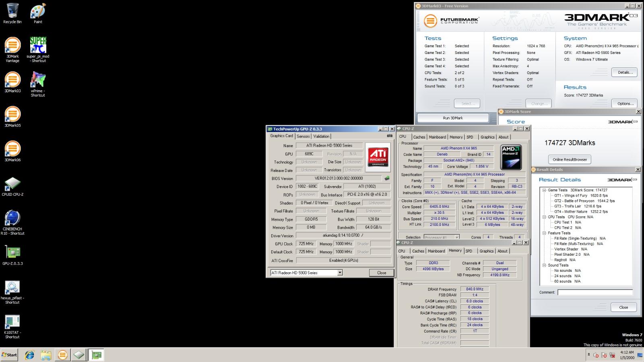Open the About tab in lower CPU-Z window
This screenshot has height=362, width=644.
coord(502,251)
